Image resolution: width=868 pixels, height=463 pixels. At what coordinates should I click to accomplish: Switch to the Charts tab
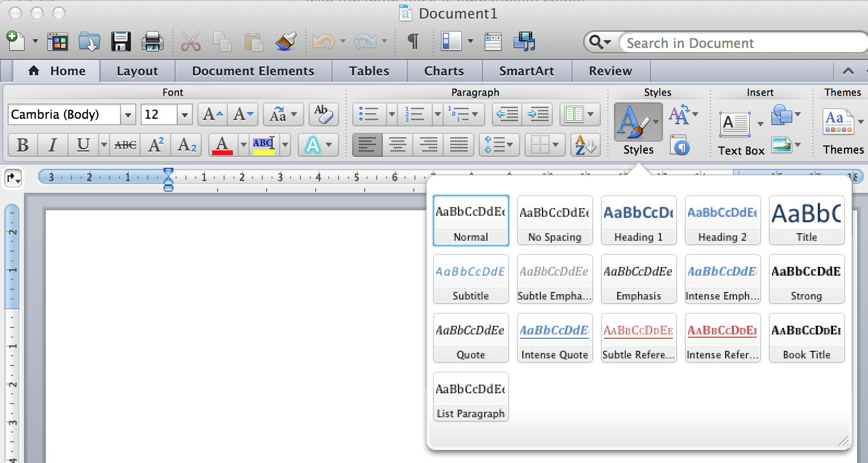tap(444, 71)
